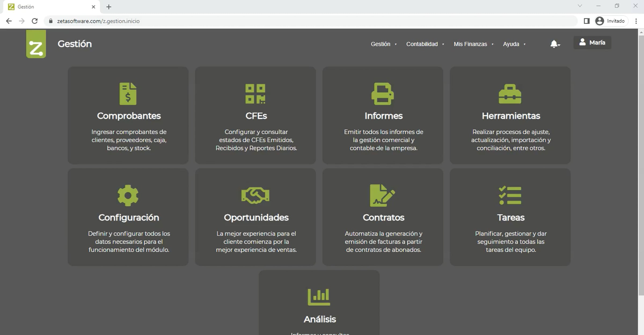Click the Contratos card title

pyautogui.click(x=383, y=217)
